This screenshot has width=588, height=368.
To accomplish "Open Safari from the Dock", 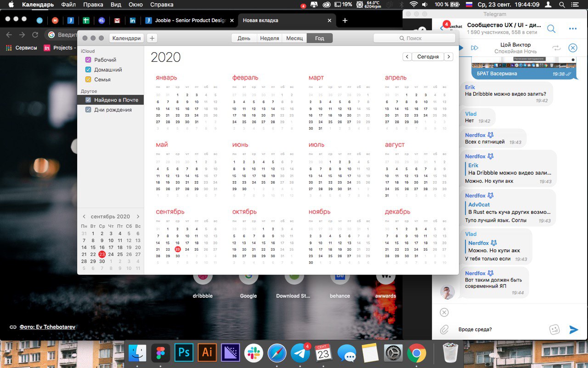I will [x=277, y=353].
